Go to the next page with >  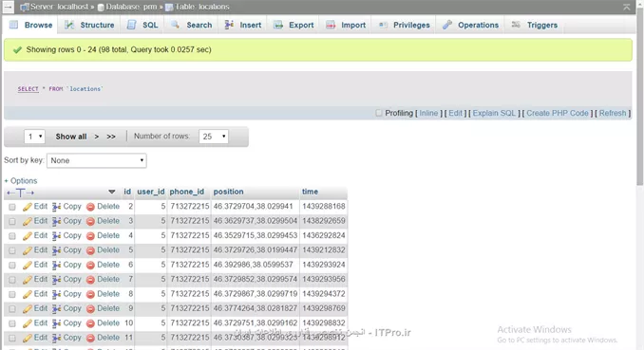[97, 137]
